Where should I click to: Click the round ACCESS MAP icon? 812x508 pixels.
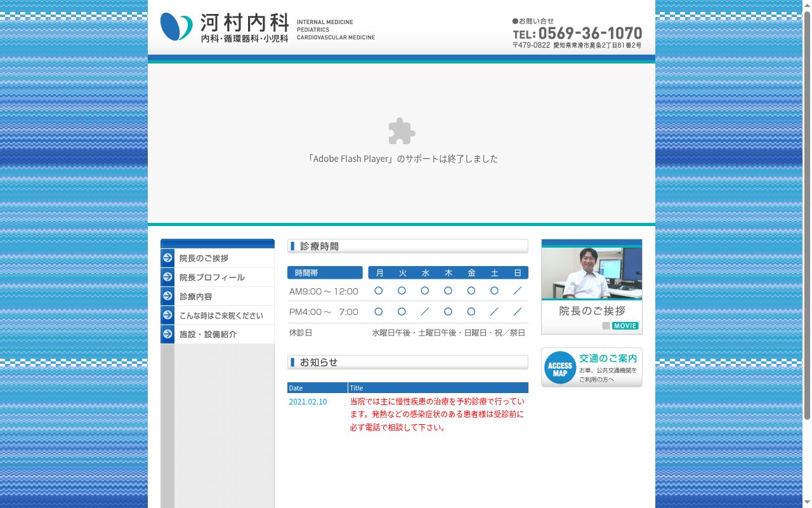[x=560, y=368]
